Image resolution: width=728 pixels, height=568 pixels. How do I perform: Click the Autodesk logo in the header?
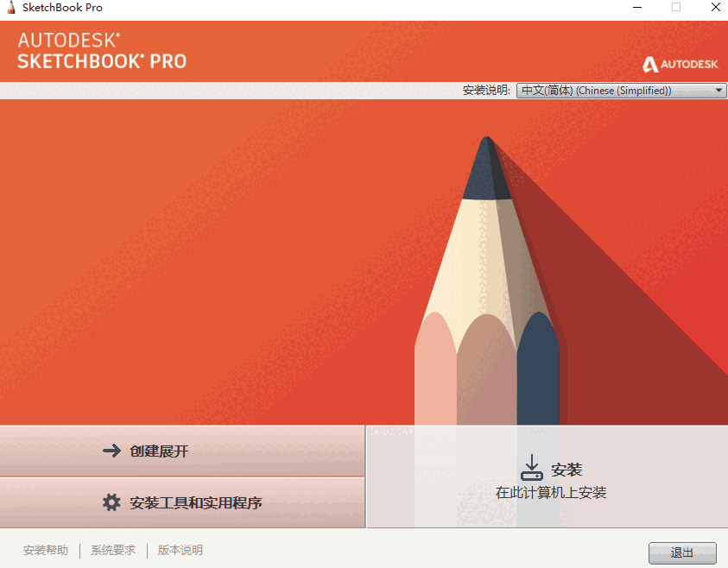tap(681, 64)
